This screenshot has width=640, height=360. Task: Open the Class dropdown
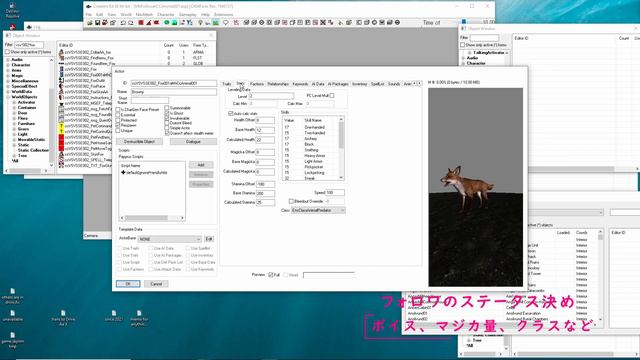coord(318,210)
